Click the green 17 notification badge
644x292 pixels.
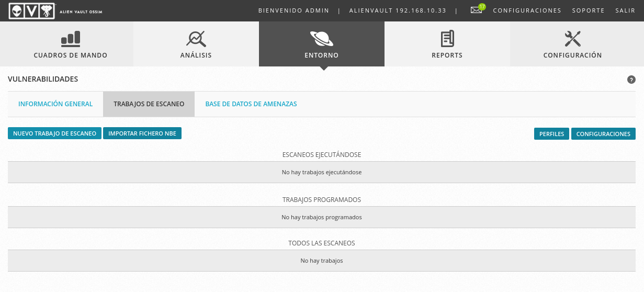point(482,7)
